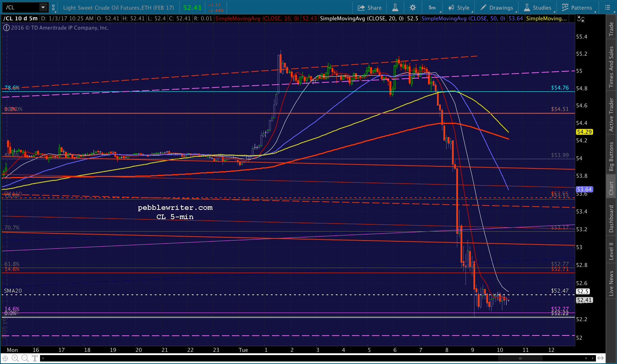
Task: Click the zoom in magnifier icon
Action: 15,358
